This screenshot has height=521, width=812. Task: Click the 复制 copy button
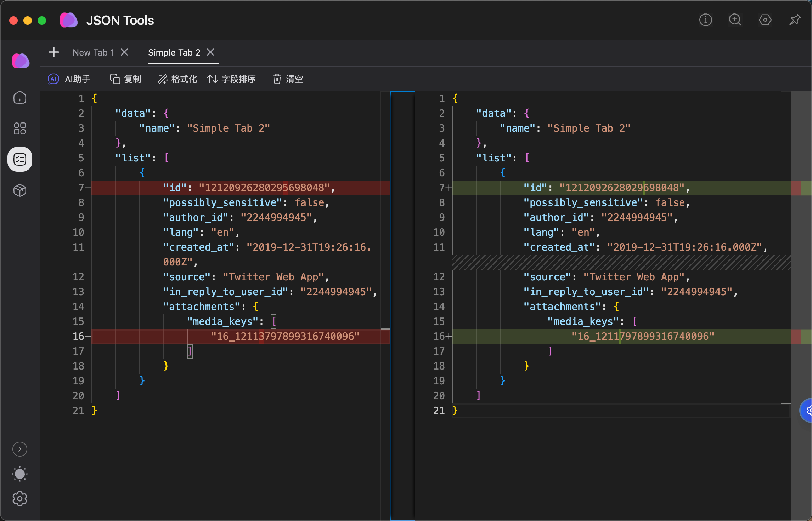click(125, 79)
